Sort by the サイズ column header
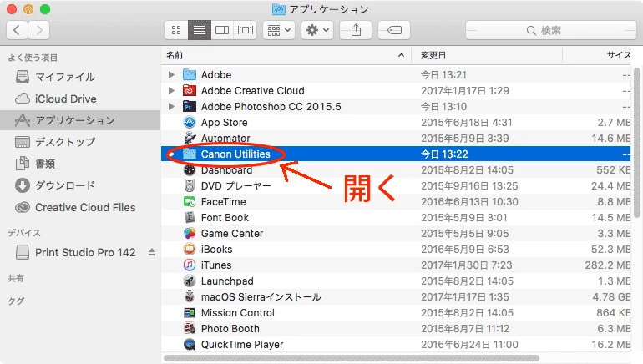 click(597, 55)
